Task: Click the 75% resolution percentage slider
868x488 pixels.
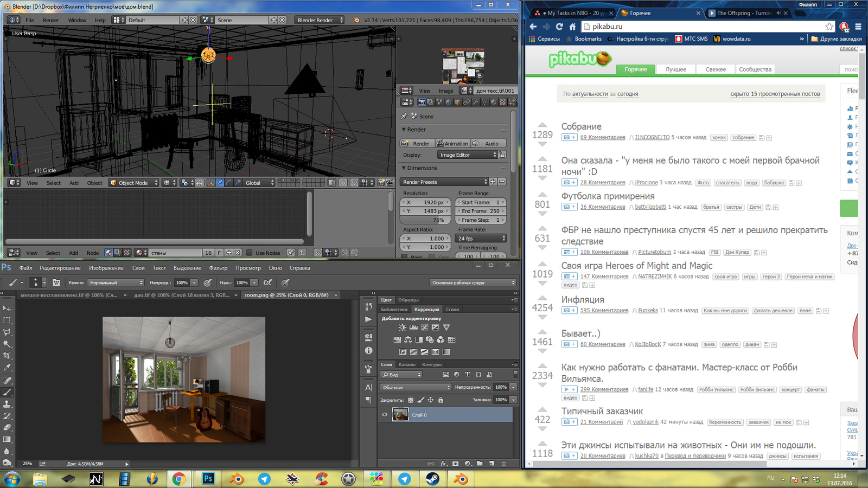Action: (x=426, y=220)
